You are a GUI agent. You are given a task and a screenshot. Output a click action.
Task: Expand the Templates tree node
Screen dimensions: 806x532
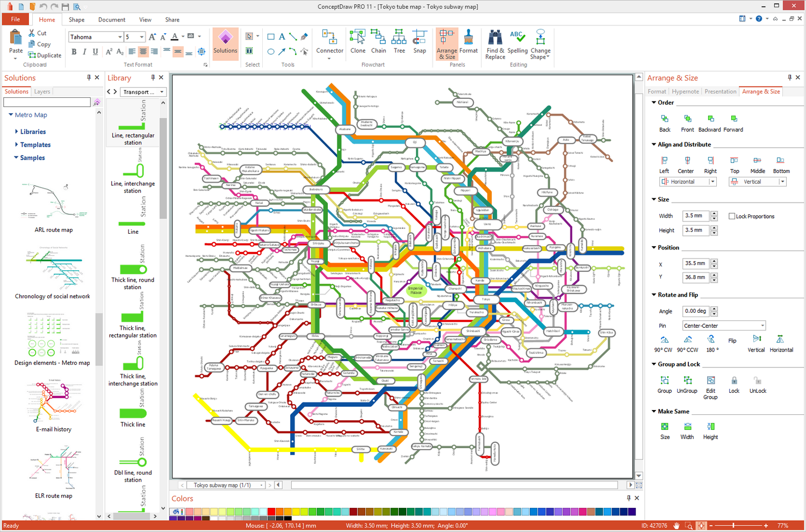point(17,145)
